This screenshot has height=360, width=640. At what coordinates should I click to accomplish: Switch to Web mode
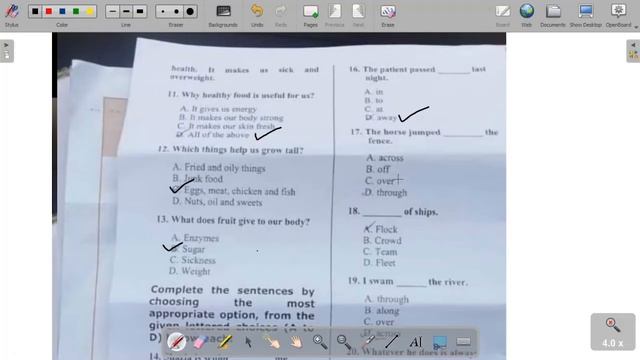click(x=527, y=15)
